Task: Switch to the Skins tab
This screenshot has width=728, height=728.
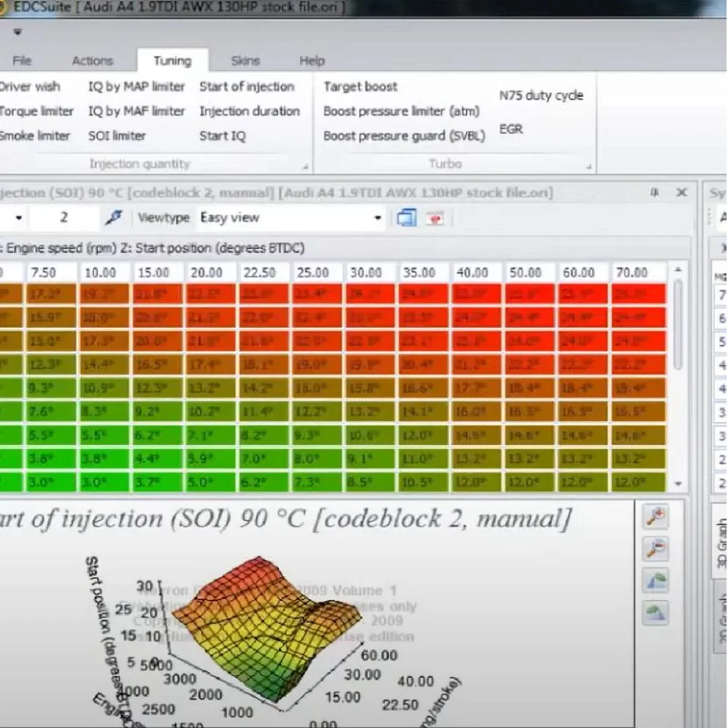Action: coord(245,61)
